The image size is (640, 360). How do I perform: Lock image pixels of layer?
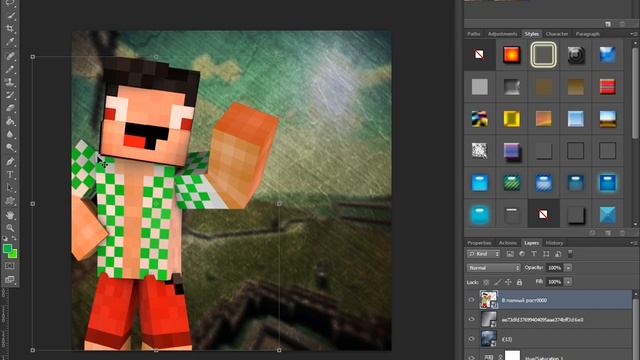[497, 282]
